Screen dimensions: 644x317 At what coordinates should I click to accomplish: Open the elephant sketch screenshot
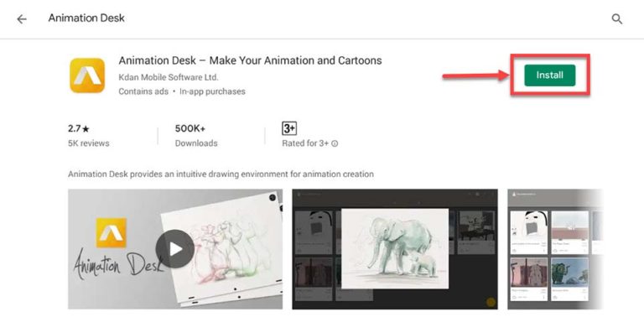tap(395, 249)
